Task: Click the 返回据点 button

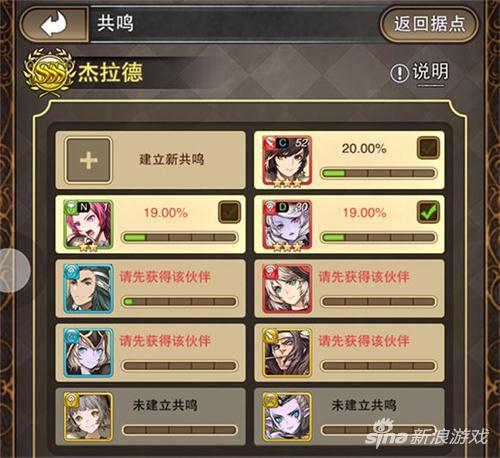Action: (x=429, y=24)
